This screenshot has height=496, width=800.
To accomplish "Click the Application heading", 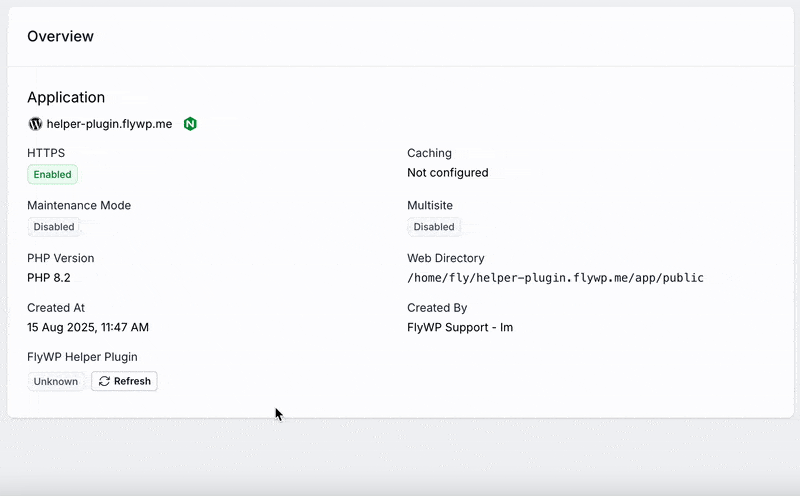I will pyautogui.click(x=66, y=97).
